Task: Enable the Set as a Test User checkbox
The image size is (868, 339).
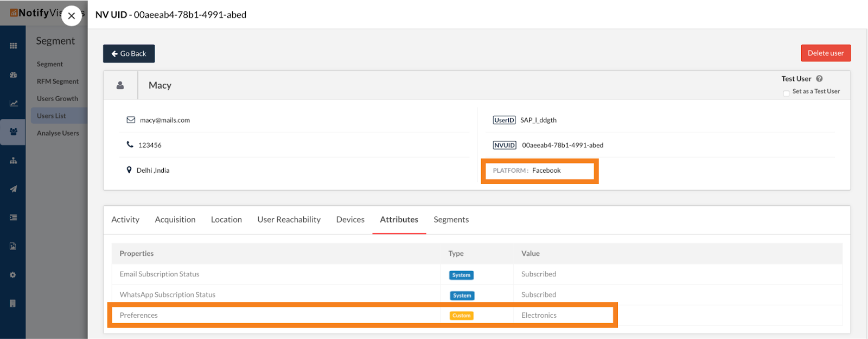Action: click(786, 93)
